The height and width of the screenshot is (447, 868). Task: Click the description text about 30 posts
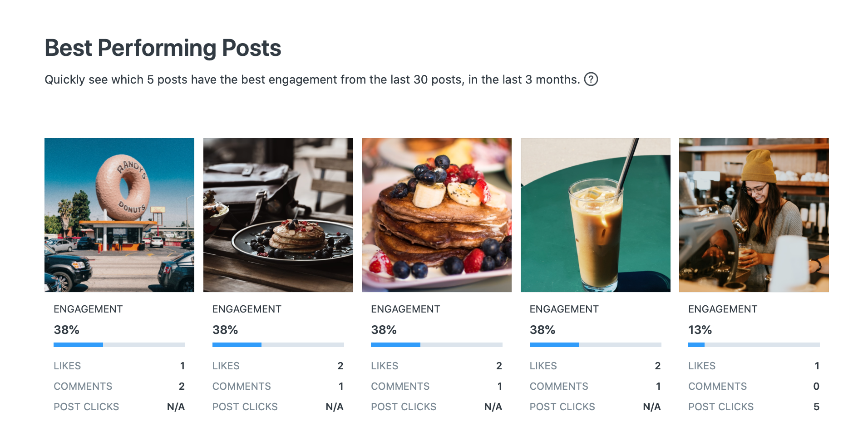(312, 79)
